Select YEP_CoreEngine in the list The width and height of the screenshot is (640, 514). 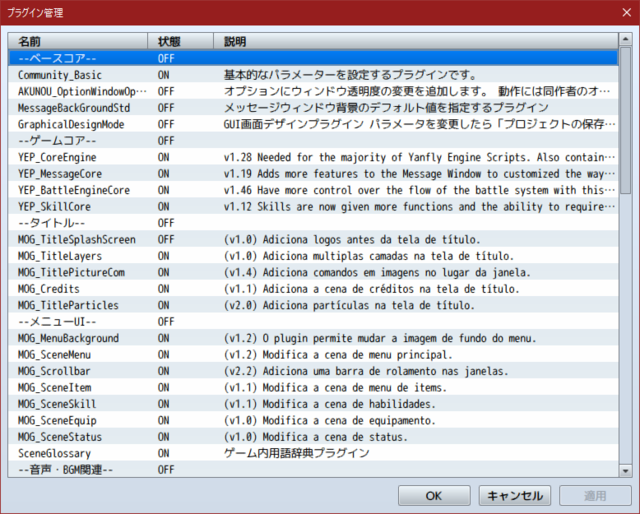(x=313, y=157)
